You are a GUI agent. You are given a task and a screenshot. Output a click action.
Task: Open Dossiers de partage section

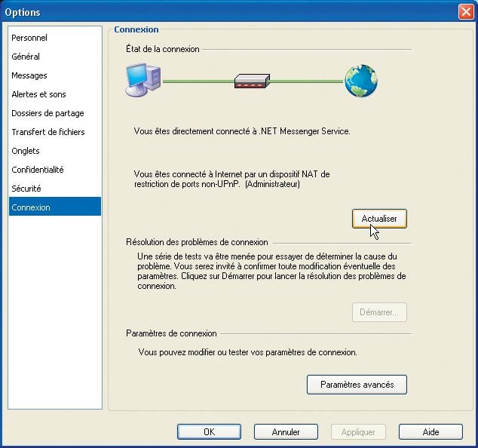[47, 113]
